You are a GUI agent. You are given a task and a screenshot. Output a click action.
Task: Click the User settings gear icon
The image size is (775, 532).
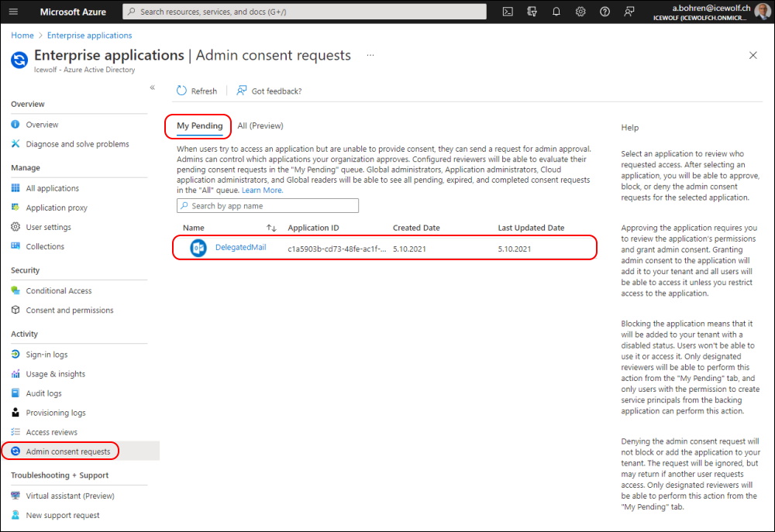pos(15,227)
